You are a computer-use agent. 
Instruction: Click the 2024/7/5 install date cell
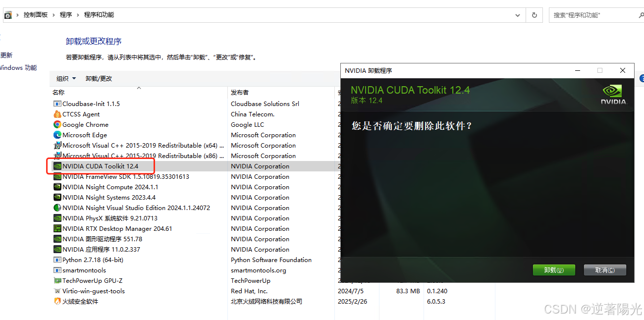pyautogui.click(x=351, y=291)
